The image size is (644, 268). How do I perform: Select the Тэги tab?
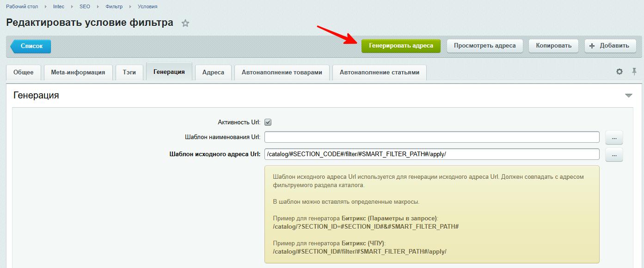(129, 73)
